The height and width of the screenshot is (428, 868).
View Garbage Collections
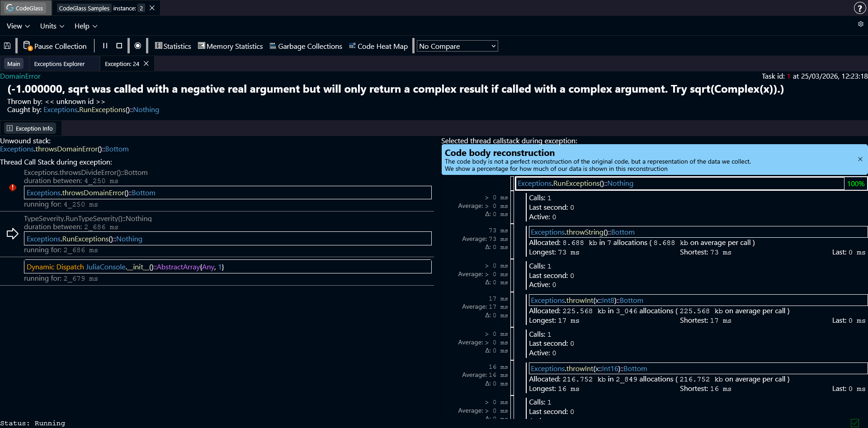pyautogui.click(x=306, y=46)
